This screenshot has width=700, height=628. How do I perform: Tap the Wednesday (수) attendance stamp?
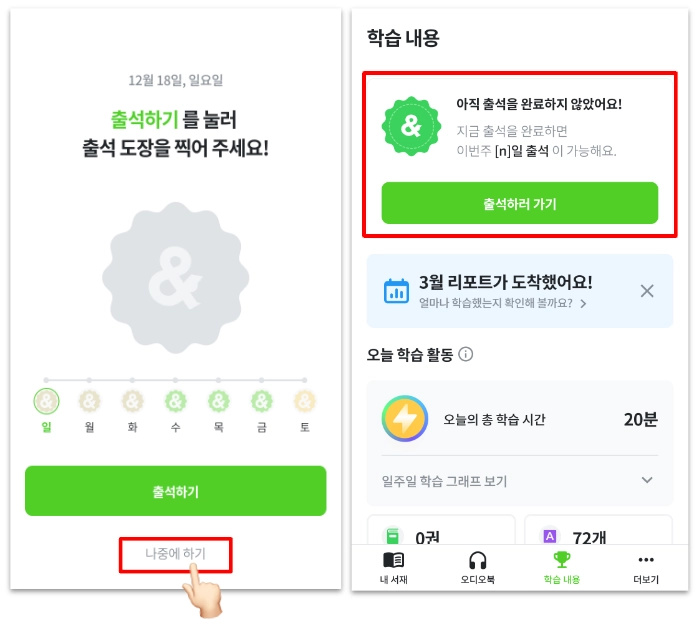tap(175, 402)
